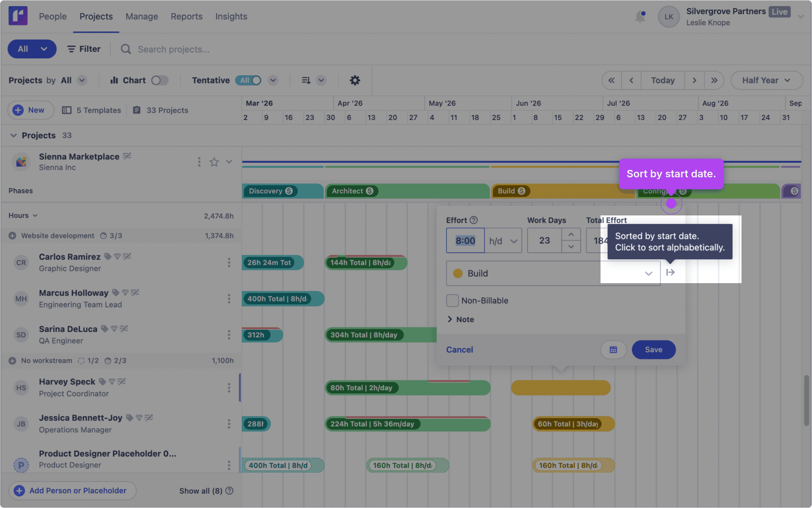The image size is (812, 508).
Task: Add to No workstream plus icon
Action: click(x=12, y=361)
